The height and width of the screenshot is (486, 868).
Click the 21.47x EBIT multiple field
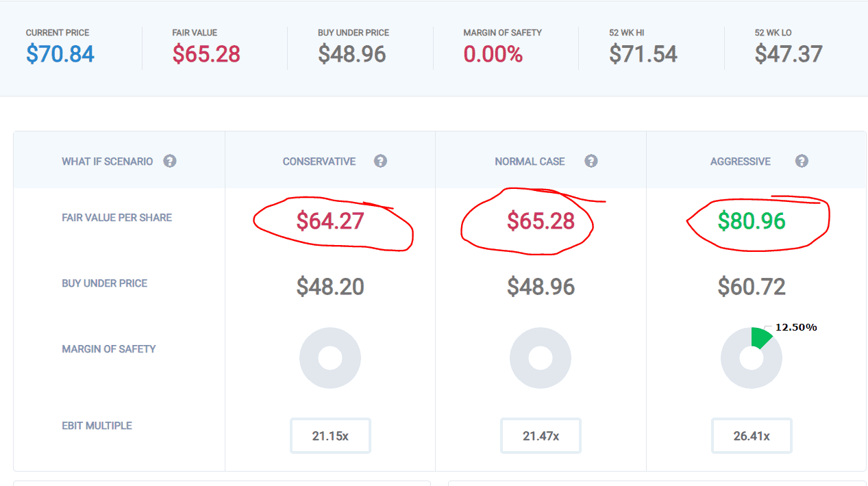click(541, 436)
